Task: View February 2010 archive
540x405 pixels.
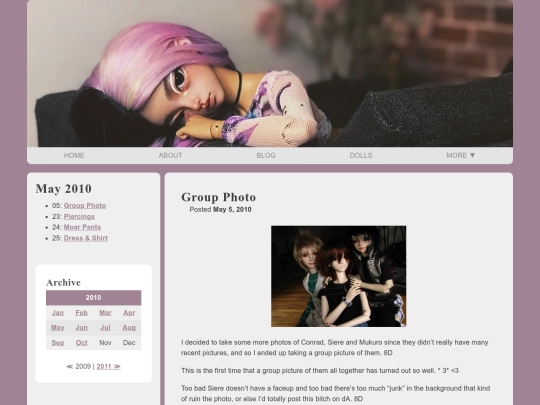Action: click(82, 313)
